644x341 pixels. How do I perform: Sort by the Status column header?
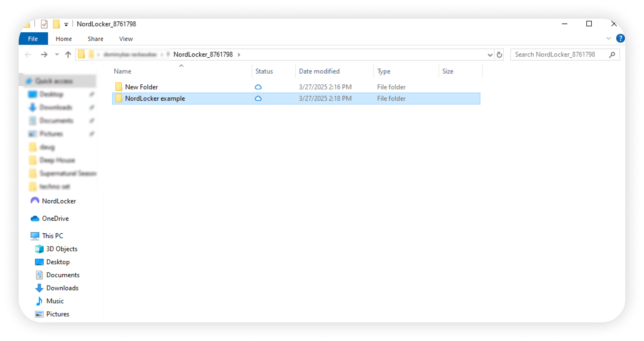264,71
